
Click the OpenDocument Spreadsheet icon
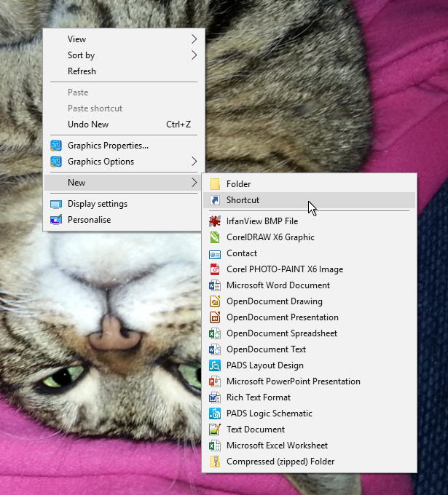pos(215,333)
